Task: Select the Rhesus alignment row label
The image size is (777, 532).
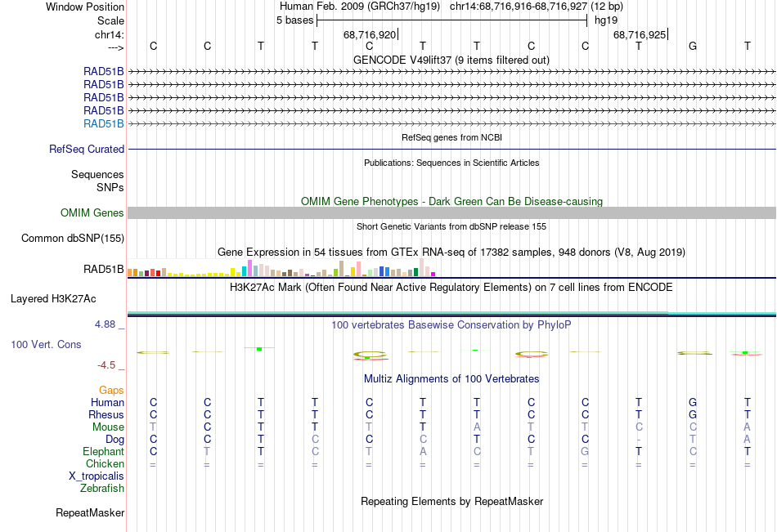Action: (x=106, y=414)
